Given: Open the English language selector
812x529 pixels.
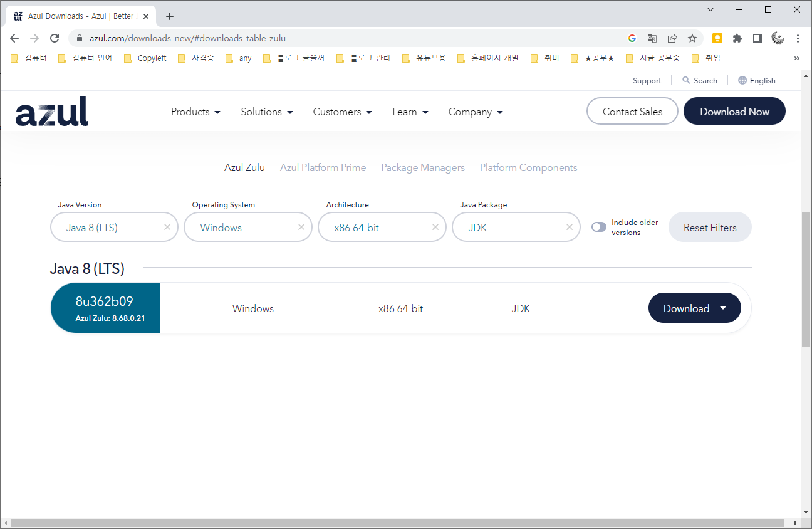Looking at the screenshot, I should pyautogui.click(x=757, y=81).
